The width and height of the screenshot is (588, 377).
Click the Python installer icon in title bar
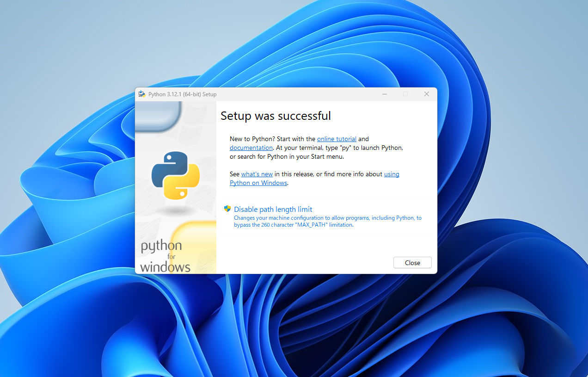[142, 94]
